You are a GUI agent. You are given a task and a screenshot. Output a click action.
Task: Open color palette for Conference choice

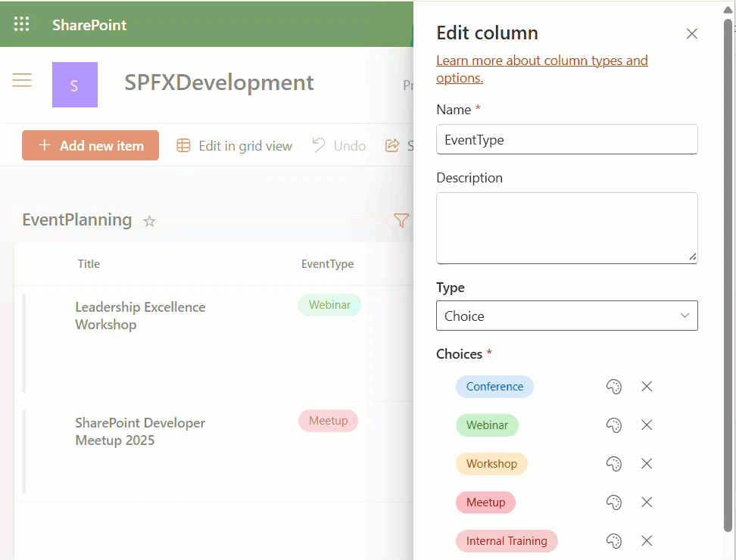[614, 387]
